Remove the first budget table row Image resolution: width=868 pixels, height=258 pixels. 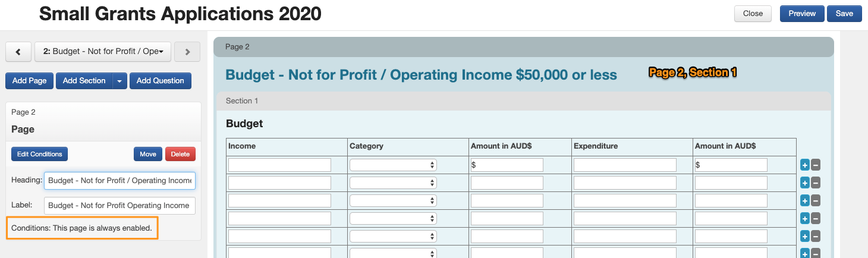[816, 165]
